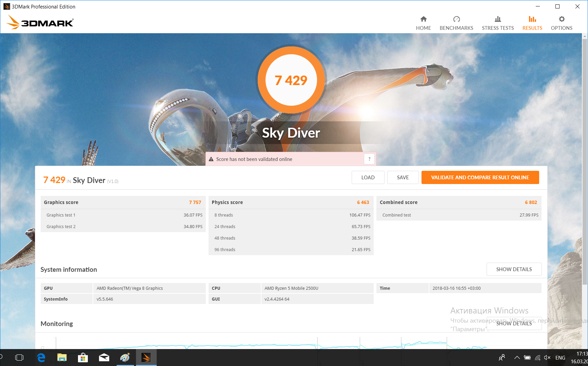
Task: Open the BENCHMARKS section
Action: 456,23
